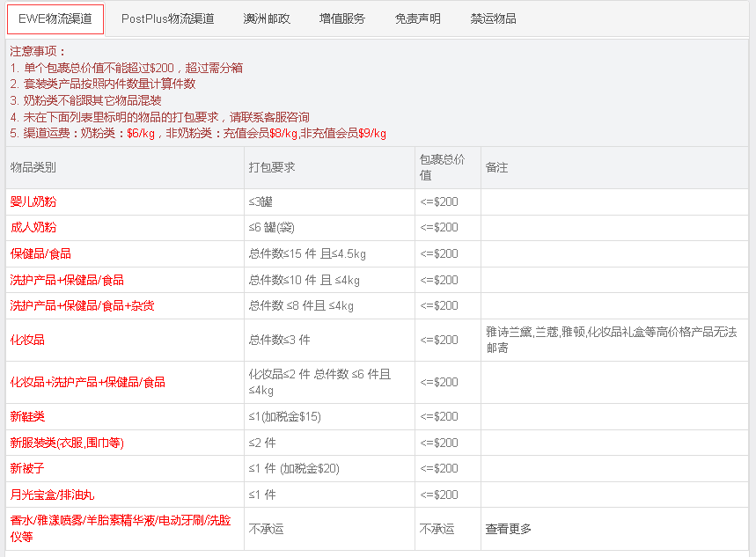Select the 新被子 category
Viewport: 756px width, 557px height.
click(27, 468)
